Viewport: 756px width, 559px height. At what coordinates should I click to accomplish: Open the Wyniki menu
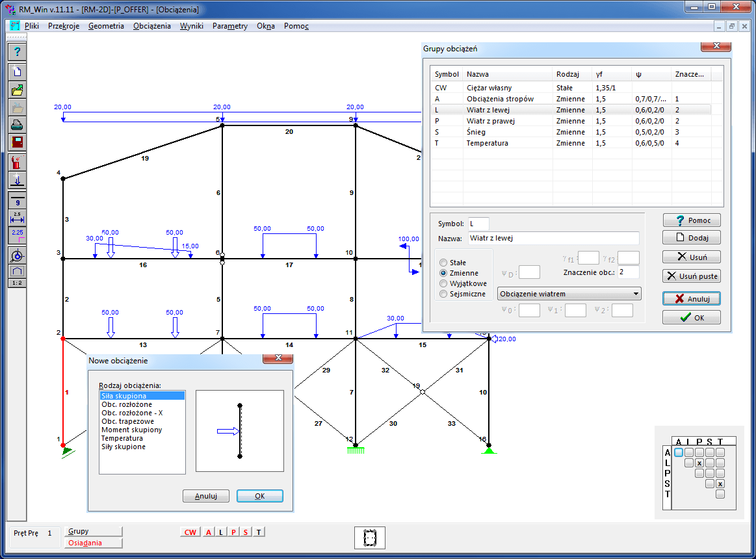coord(192,26)
